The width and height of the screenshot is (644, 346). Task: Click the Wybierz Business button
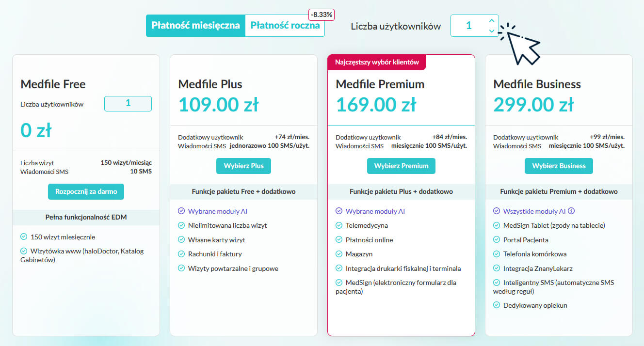[559, 166]
